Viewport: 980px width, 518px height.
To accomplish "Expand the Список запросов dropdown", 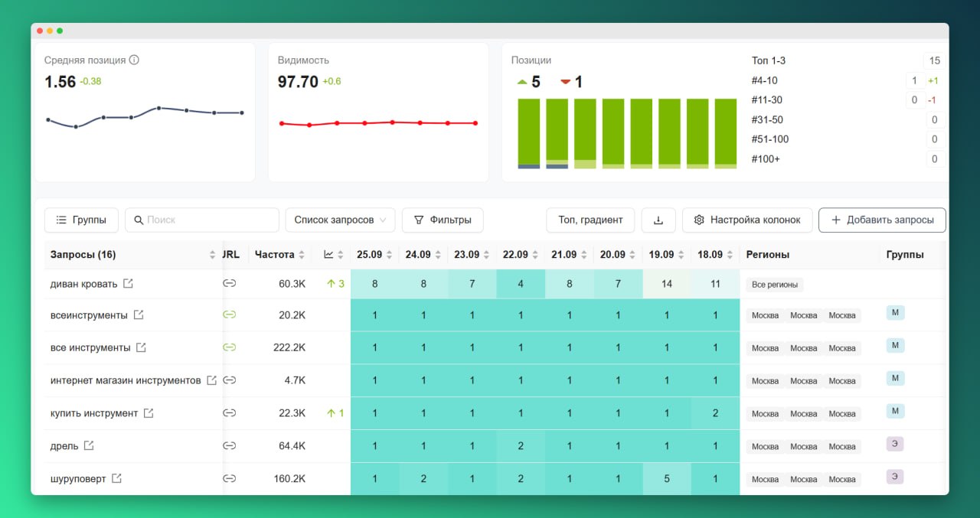I will click(x=340, y=220).
